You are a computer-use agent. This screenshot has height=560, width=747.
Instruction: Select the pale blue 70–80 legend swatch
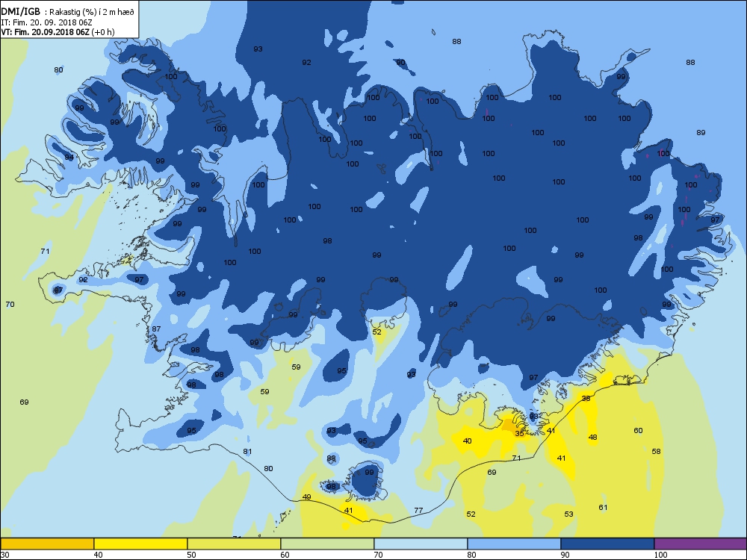tap(420, 544)
